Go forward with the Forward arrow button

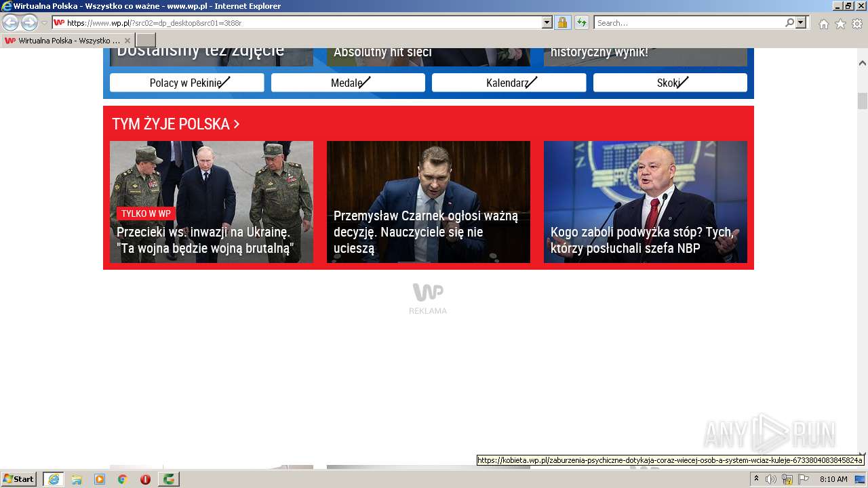[29, 23]
